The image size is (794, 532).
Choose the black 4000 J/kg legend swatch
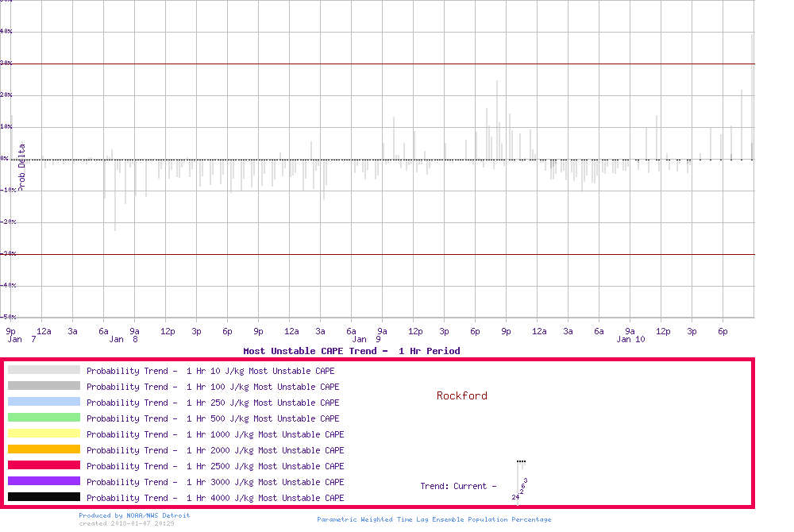[x=44, y=497]
